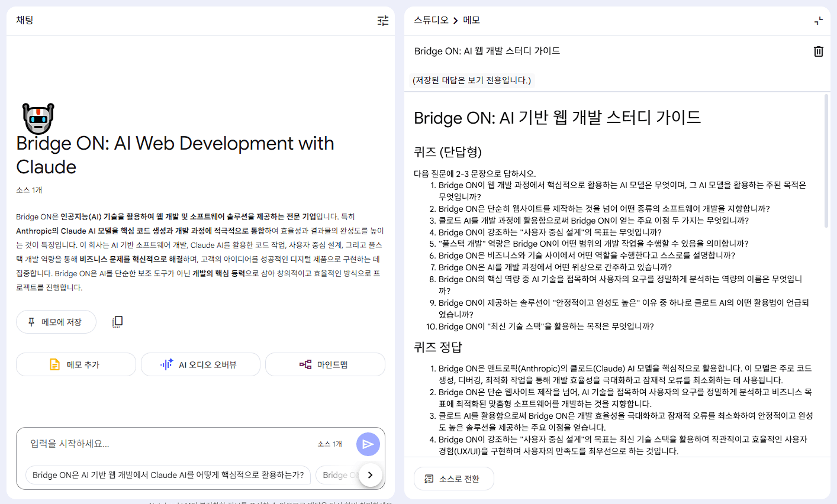The width and height of the screenshot is (837, 504).
Task: Add a new memo with 메모 추가
Action: tap(75, 364)
